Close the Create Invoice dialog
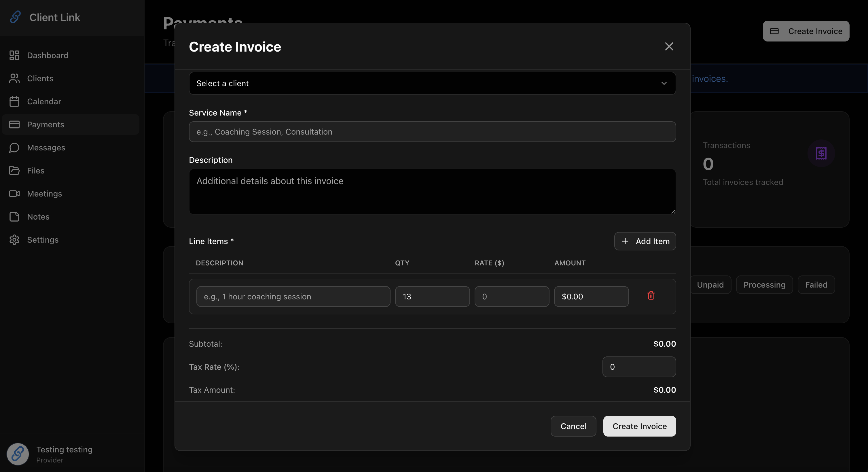 click(669, 46)
